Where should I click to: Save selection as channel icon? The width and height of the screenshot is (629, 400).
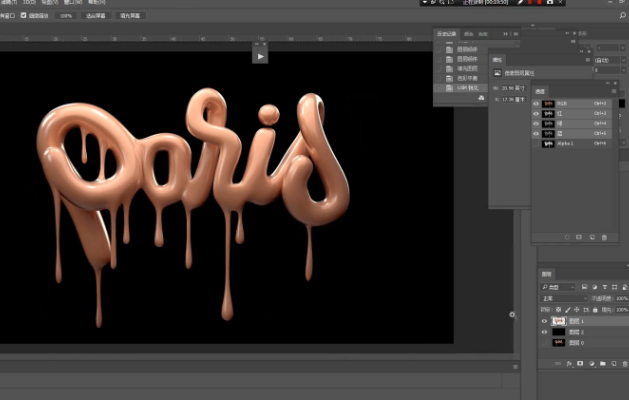[579, 237]
